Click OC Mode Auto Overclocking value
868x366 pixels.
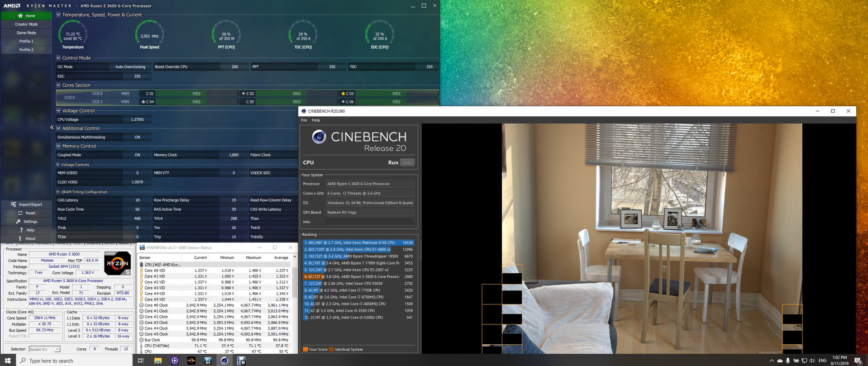click(130, 67)
